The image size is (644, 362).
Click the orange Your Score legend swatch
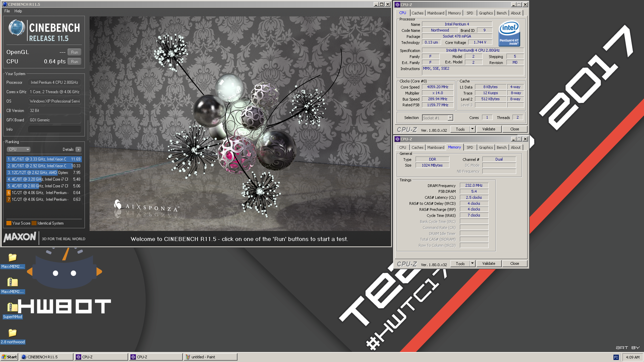click(9, 223)
